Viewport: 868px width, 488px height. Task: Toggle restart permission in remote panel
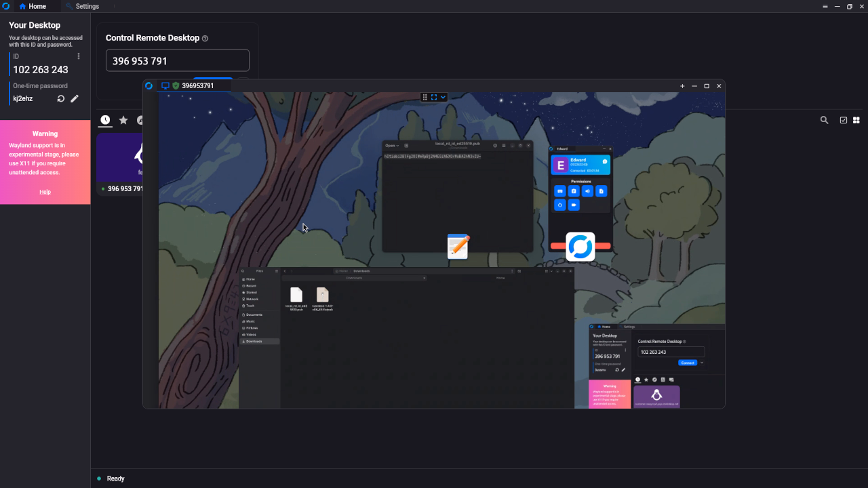[x=560, y=205]
